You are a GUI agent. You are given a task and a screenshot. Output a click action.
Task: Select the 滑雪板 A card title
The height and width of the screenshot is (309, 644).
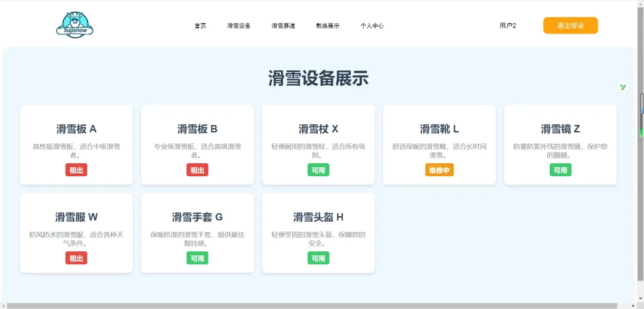click(x=76, y=129)
